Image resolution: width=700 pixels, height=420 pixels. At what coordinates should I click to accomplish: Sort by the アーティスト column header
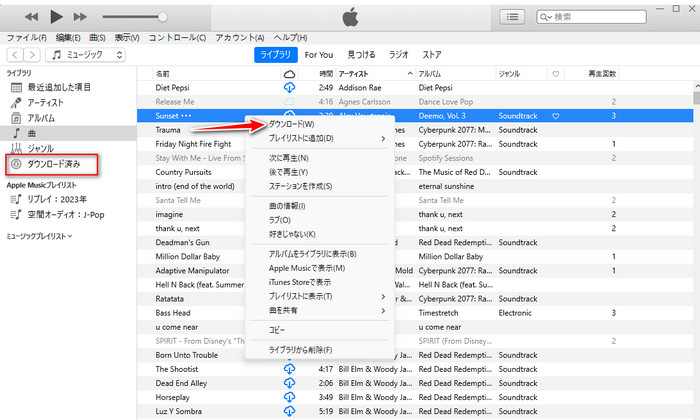[x=375, y=74]
